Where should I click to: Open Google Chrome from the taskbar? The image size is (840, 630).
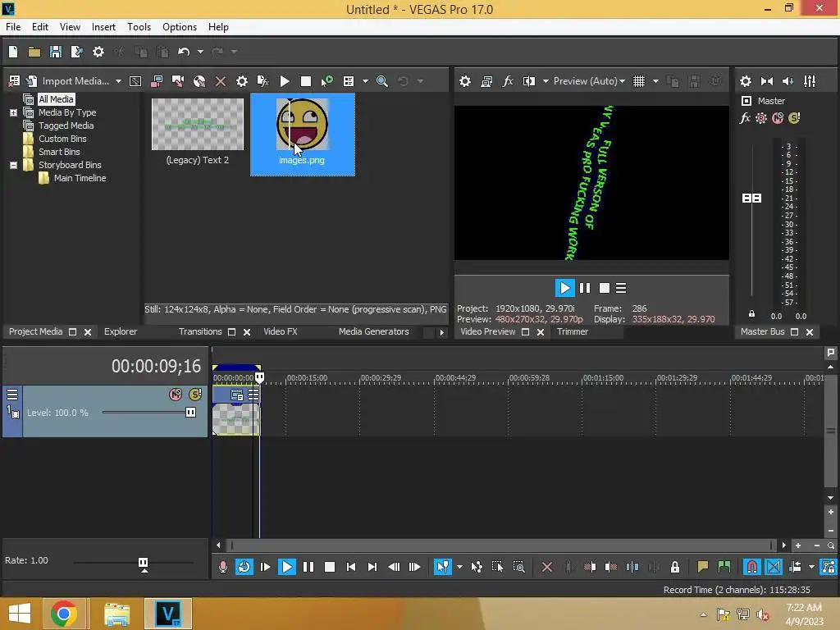[63, 614]
